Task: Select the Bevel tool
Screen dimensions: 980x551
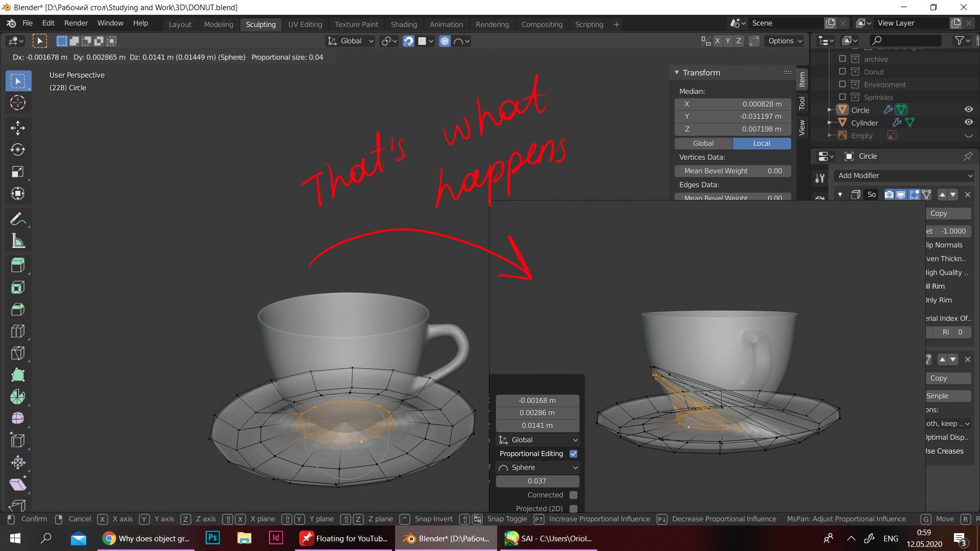Action: point(18,309)
